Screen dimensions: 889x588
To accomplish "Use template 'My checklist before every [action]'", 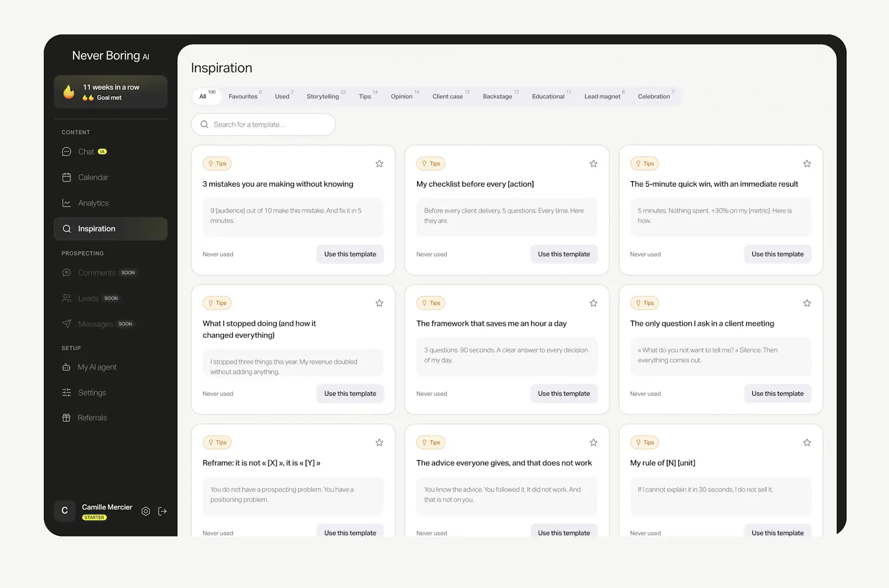I will coord(564,254).
